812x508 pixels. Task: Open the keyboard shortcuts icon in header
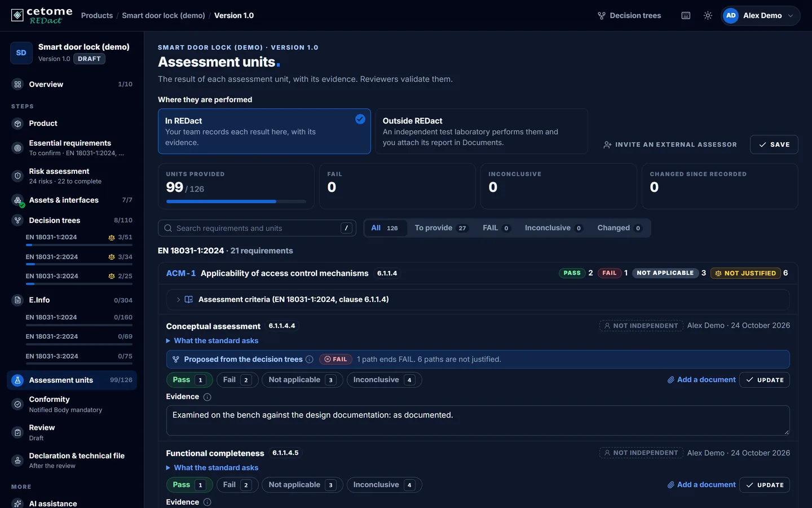(x=686, y=16)
